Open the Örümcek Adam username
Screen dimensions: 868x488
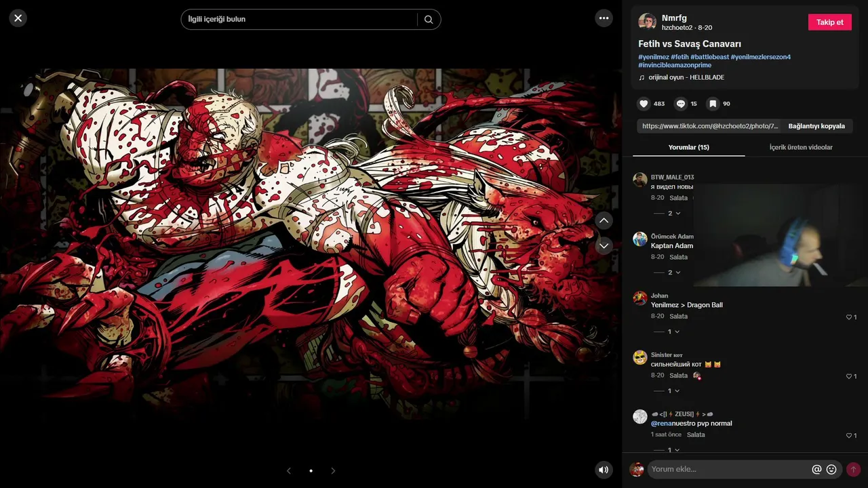click(x=672, y=237)
